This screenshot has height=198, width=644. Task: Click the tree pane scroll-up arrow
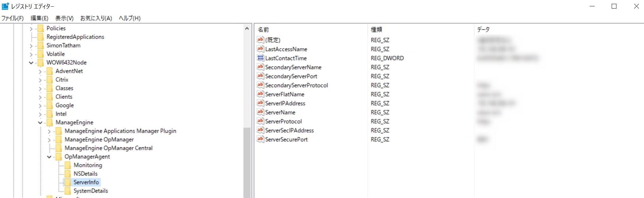point(247,29)
